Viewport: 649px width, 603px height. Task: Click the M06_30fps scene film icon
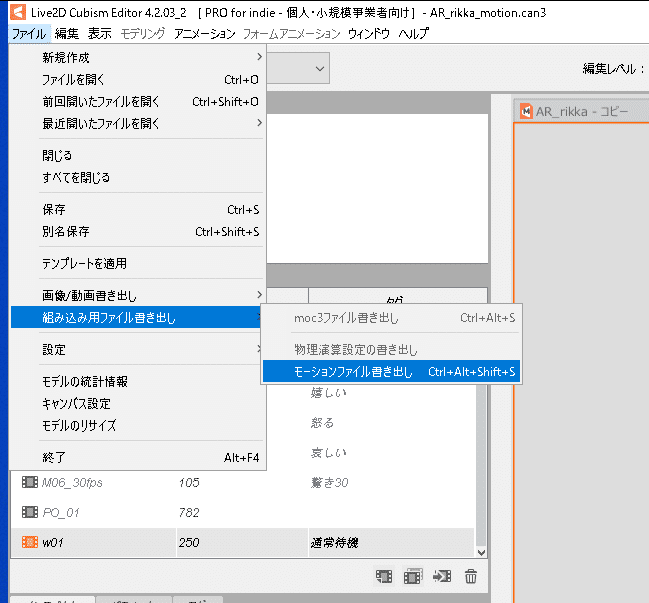coord(30,482)
